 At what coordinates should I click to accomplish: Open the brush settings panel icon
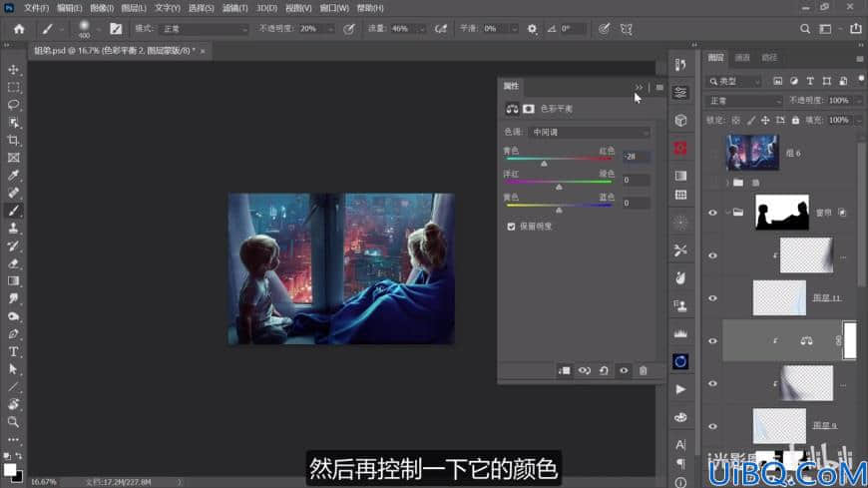coord(116,29)
